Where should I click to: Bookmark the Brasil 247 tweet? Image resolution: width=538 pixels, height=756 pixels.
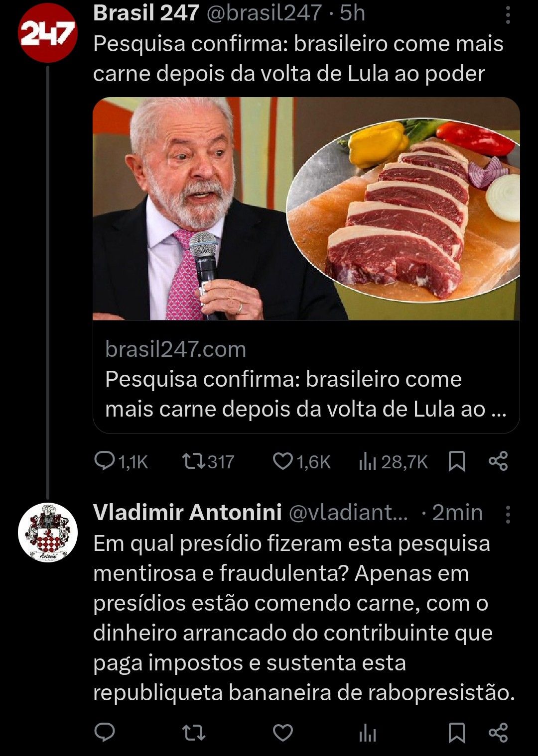pos(457,461)
